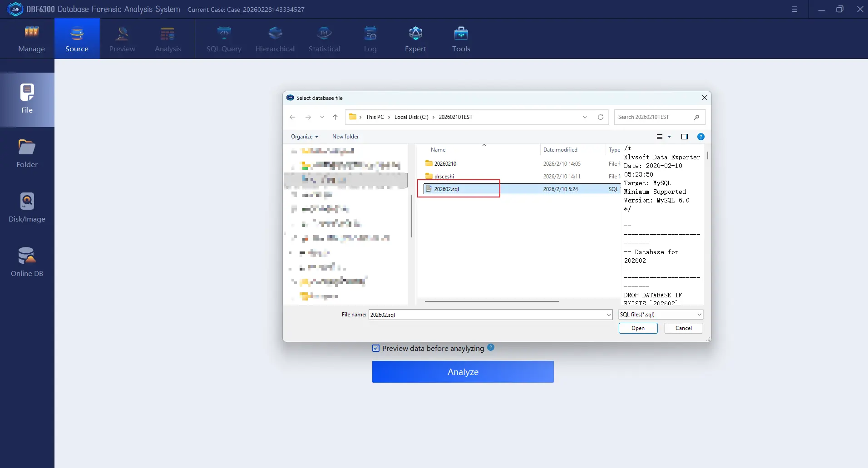Click the Open button in dialog
868x468 pixels.
638,328
